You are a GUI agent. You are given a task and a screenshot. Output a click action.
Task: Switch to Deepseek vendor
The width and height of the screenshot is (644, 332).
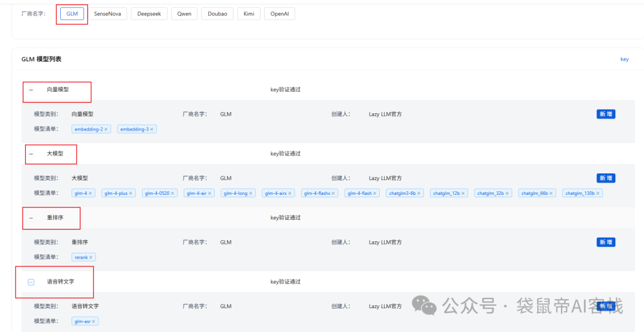pos(150,14)
